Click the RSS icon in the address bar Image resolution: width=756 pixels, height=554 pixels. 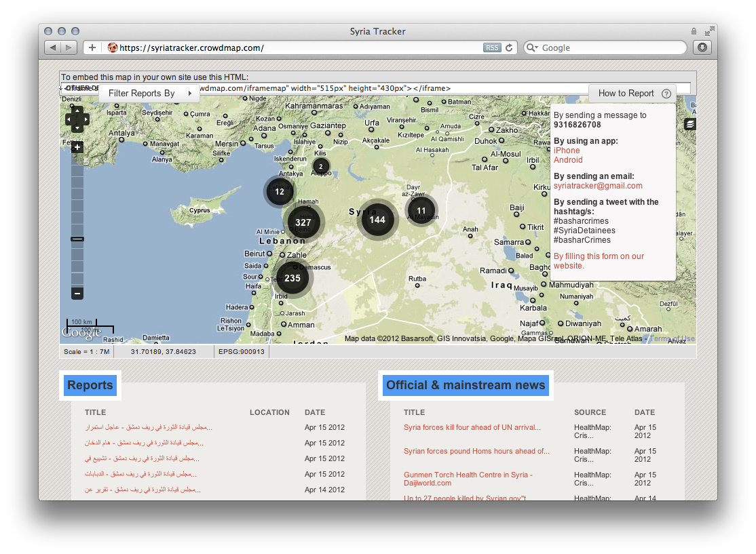click(492, 47)
